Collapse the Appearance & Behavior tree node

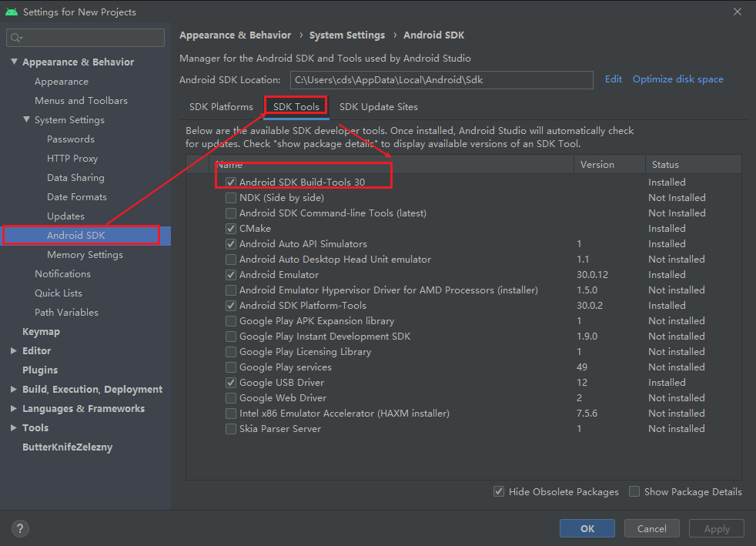click(x=14, y=62)
